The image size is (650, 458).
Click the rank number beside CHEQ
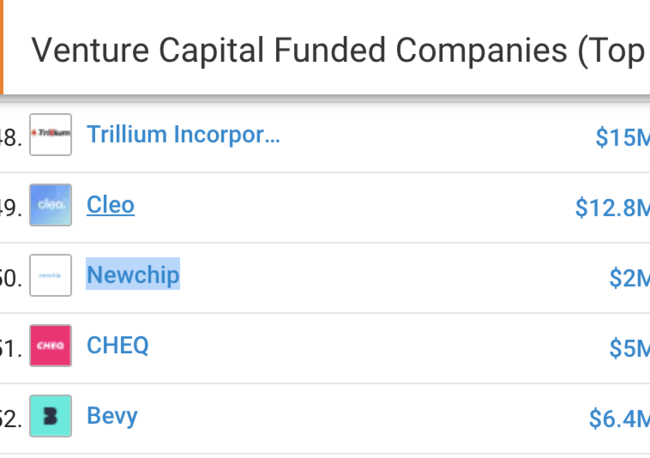11,348
